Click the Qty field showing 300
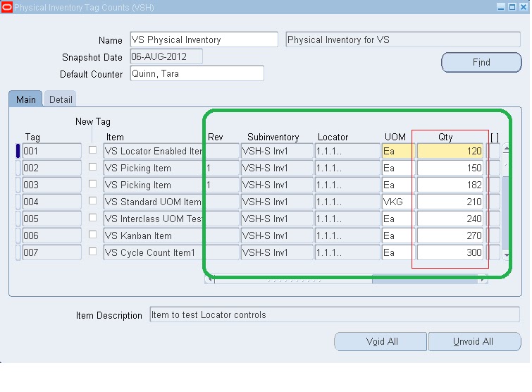Image resolution: width=532 pixels, height=392 pixels. pos(450,253)
